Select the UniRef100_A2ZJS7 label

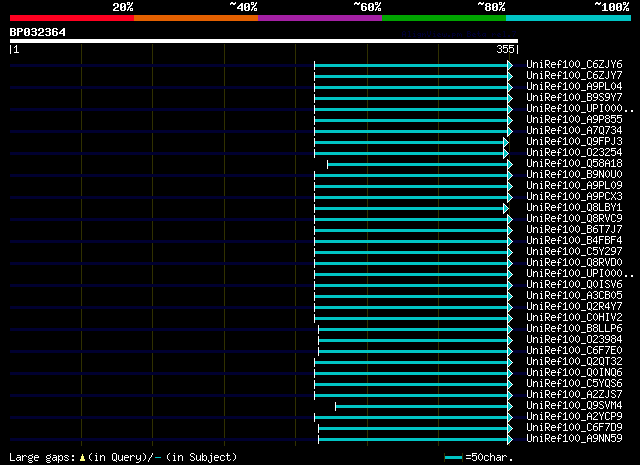point(574,395)
